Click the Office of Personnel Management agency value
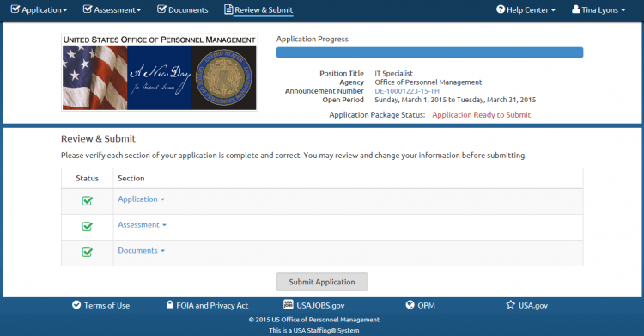 coord(428,82)
